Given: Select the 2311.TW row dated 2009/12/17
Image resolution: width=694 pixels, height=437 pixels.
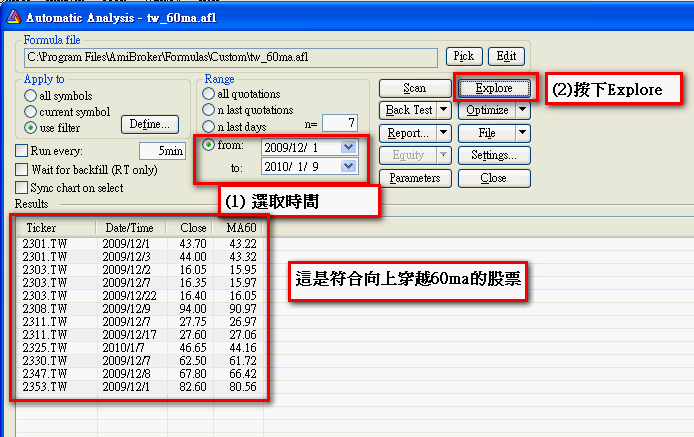Looking at the screenshot, I should click(x=140, y=335).
